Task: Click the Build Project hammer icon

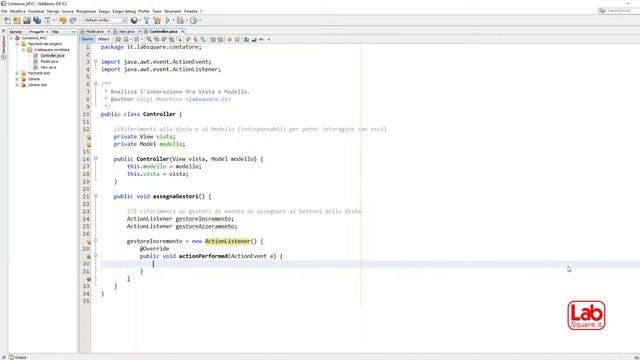Action: tap(147, 20)
